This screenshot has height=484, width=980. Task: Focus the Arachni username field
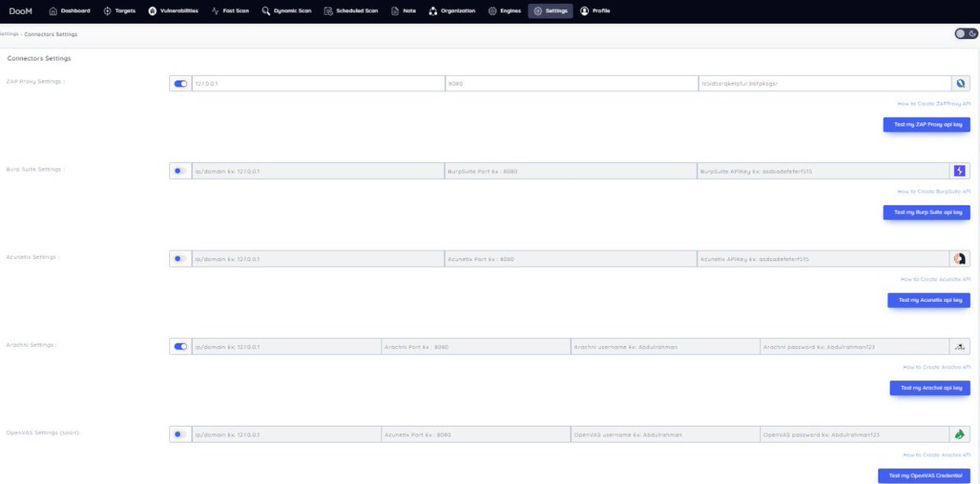click(666, 346)
